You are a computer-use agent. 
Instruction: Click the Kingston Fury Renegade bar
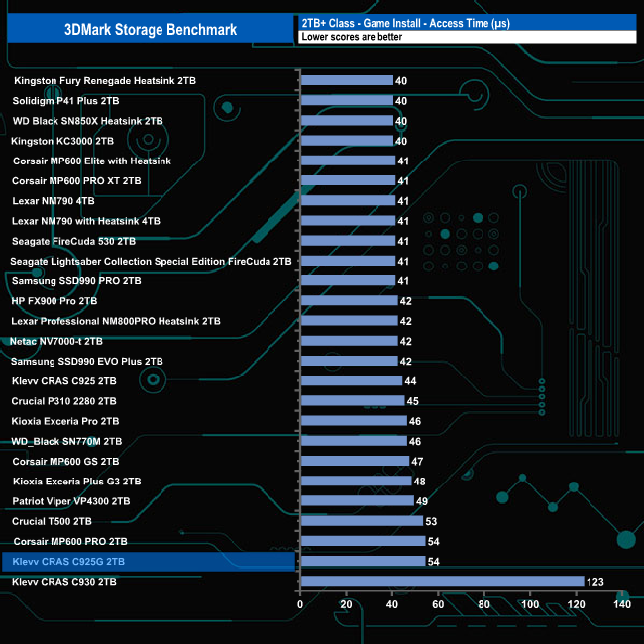point(347,80)
